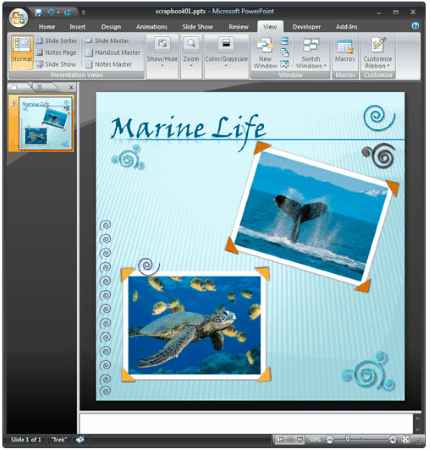Open Notes Master view
Image resolution: width=430 pixels, height=450 pixels.
click(x=108, y=64)
